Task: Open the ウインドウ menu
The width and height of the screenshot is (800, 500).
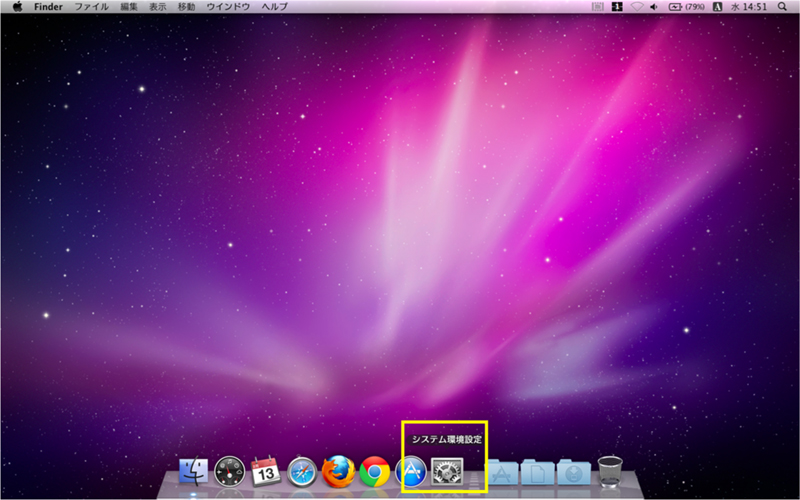Action: [x=229, y=7]
